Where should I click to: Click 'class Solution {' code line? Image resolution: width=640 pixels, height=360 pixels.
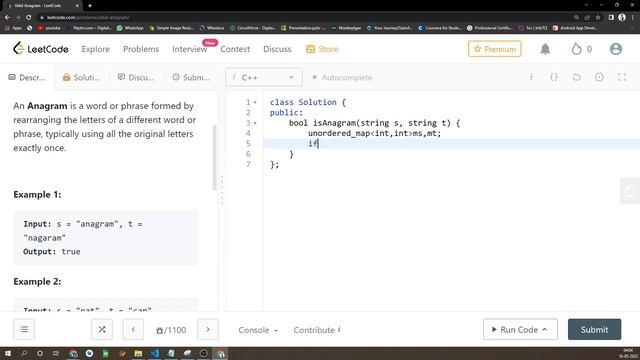[x=308, y=102]
